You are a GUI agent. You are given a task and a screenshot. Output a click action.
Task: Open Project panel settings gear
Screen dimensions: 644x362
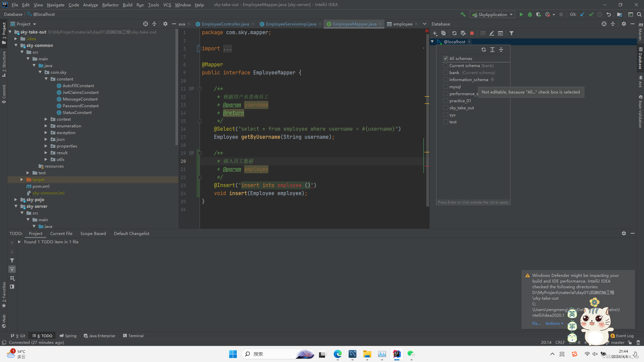pyautogui.click(x=165, y=24)
